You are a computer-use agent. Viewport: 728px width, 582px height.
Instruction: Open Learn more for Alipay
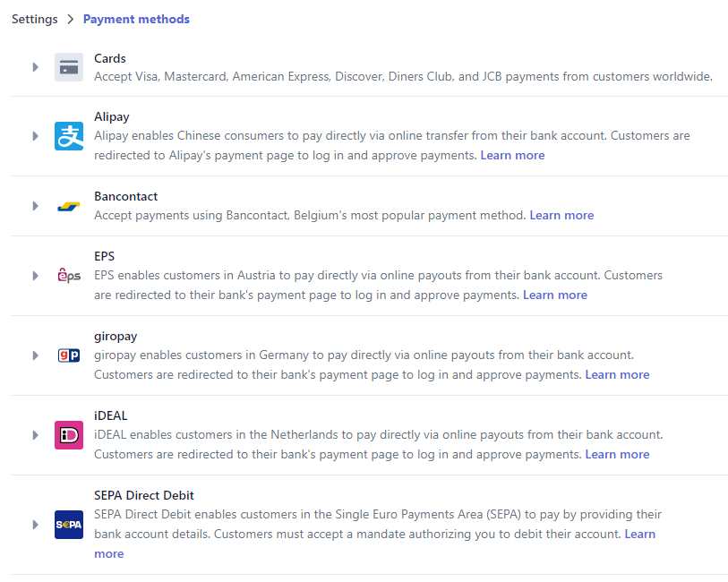click(x=512, y=155)
